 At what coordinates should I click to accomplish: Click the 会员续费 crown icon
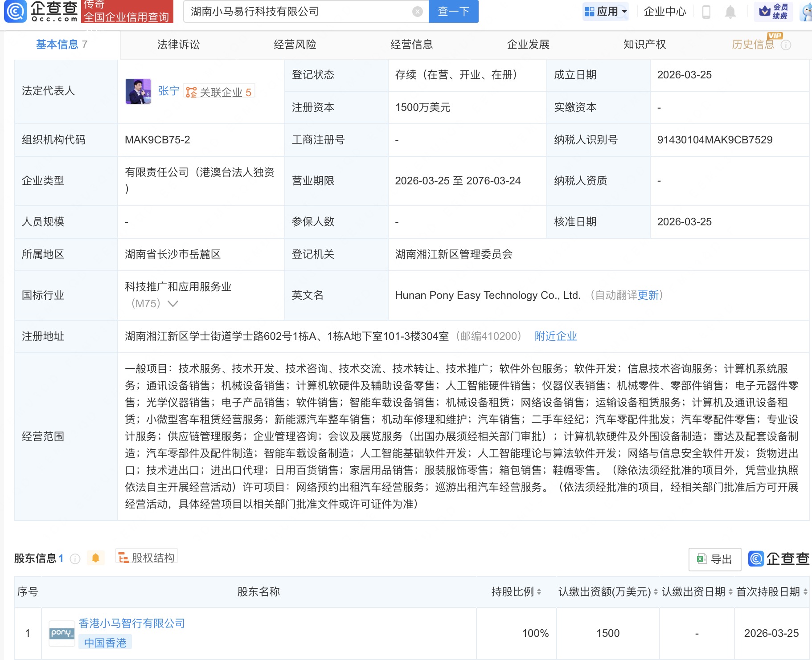pos(765,11)
